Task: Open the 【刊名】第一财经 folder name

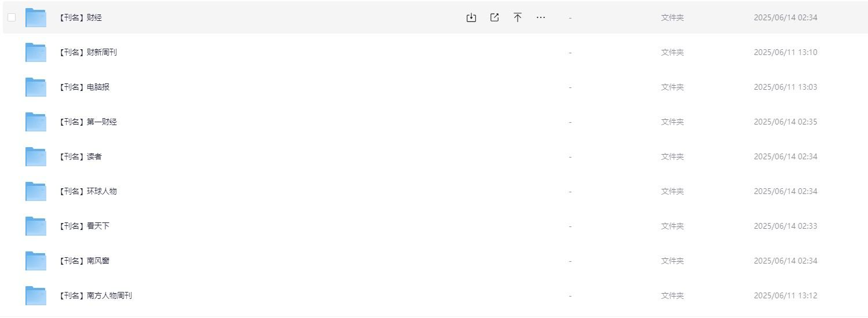Action: click(x=87, y=122)
